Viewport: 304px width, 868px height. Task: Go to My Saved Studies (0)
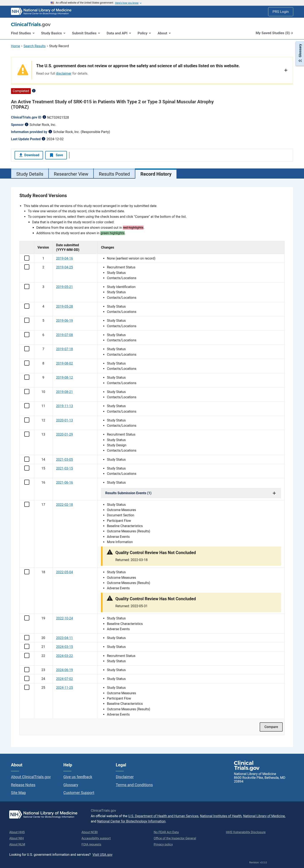point(274,33)
